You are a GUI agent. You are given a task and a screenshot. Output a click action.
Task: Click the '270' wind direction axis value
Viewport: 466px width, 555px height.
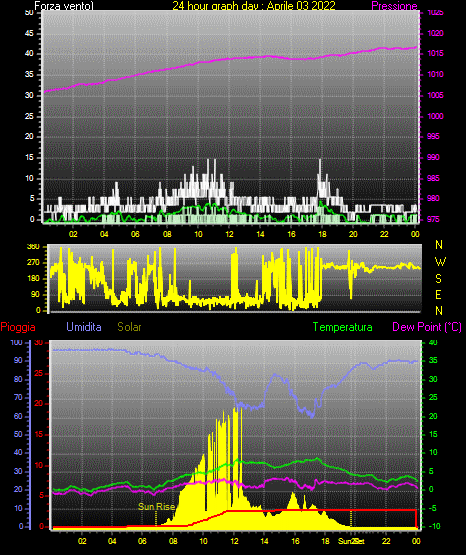click(33, 263)
